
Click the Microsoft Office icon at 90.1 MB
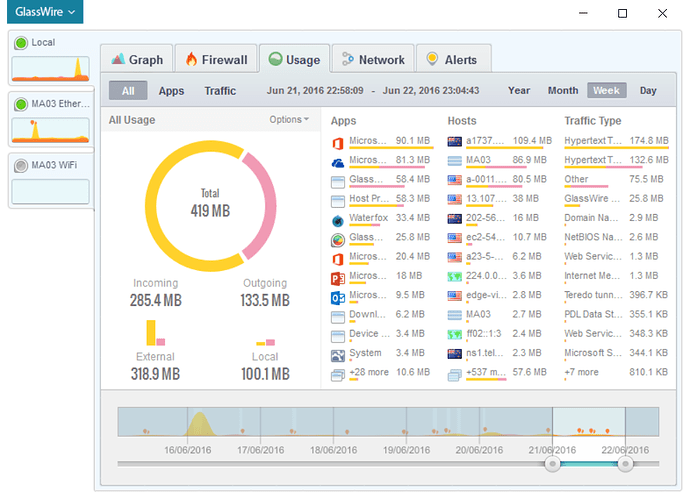click(x=339, y=141)
